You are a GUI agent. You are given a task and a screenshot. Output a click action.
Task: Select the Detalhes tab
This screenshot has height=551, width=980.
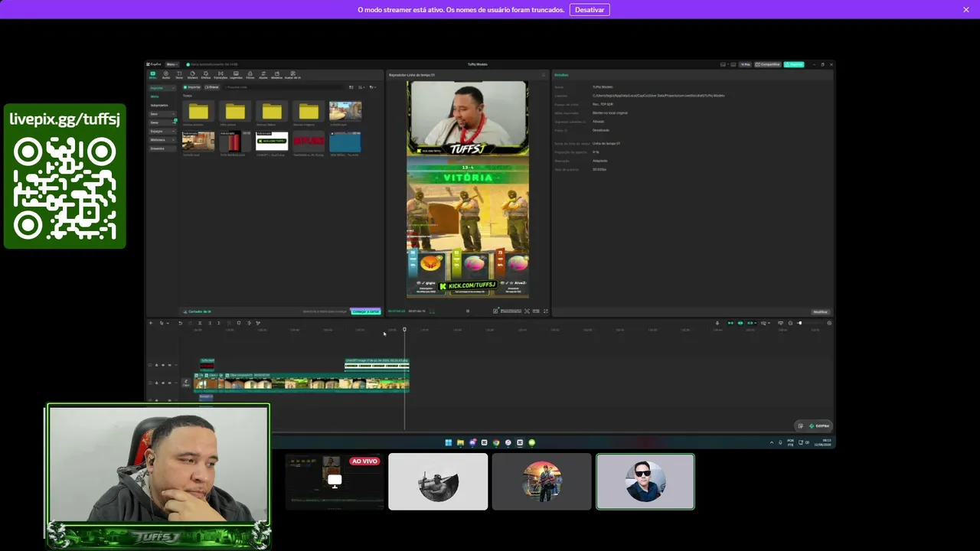click(x=562, y=75)
